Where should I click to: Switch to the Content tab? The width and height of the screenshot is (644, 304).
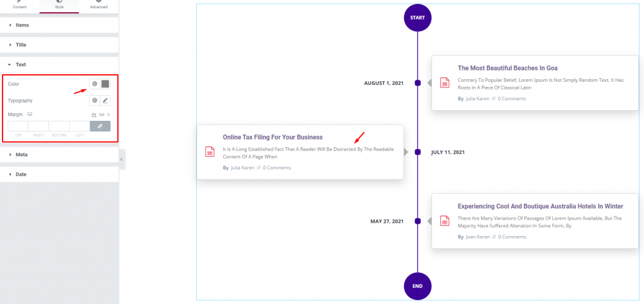[19, 6]
